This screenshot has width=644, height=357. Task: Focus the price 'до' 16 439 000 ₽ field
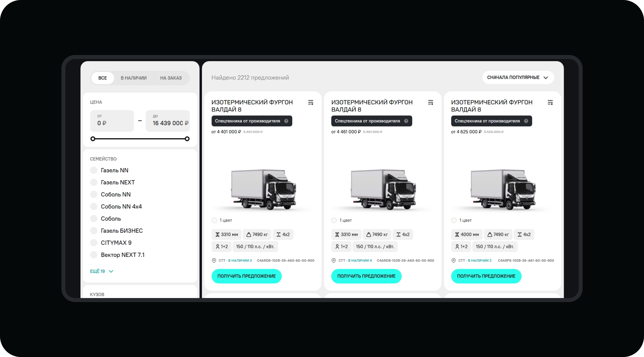168,121
